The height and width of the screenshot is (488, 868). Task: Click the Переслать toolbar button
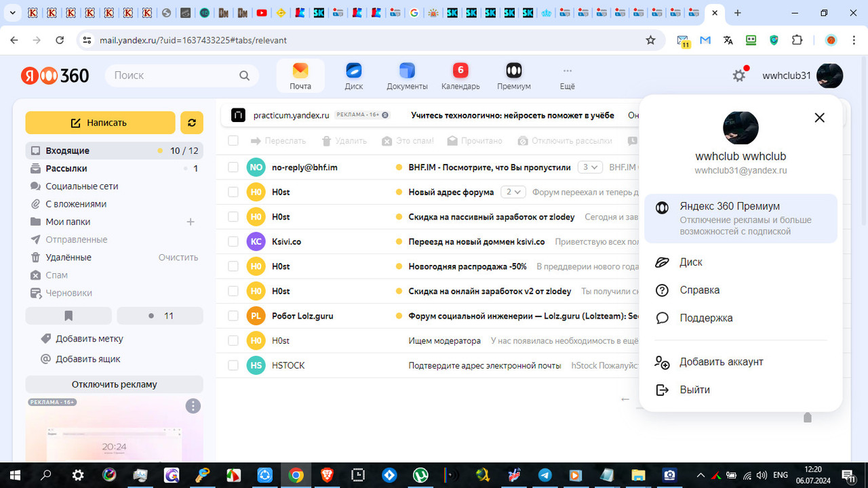click(278, 141)
